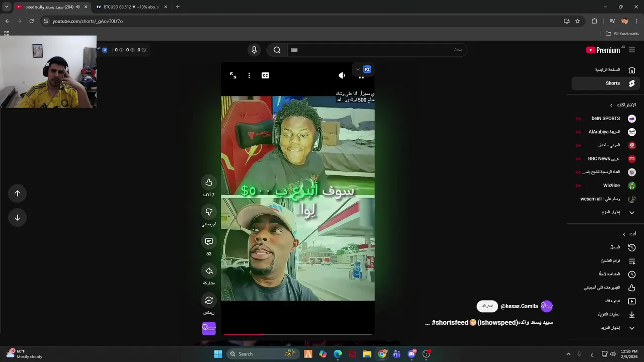Open Liked Videos in the sidebar
This screenshot has height=362, width=644.
[605, 288]
